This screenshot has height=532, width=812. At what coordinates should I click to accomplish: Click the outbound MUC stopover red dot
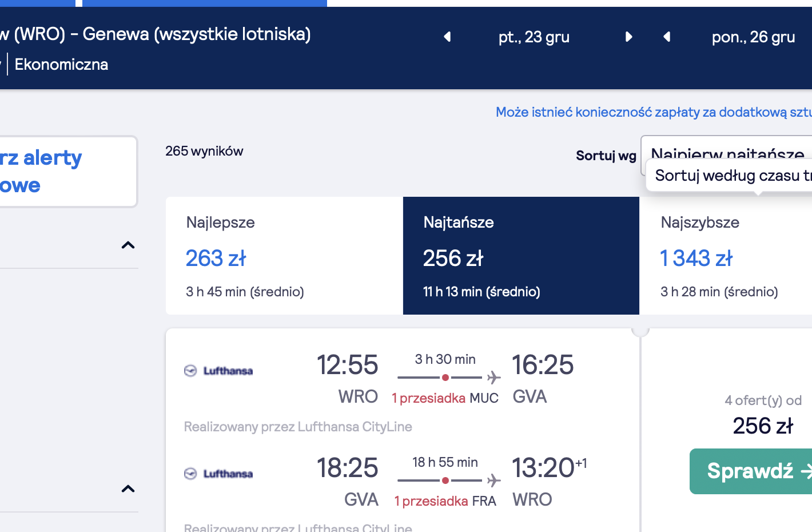(x=445, y=378)
